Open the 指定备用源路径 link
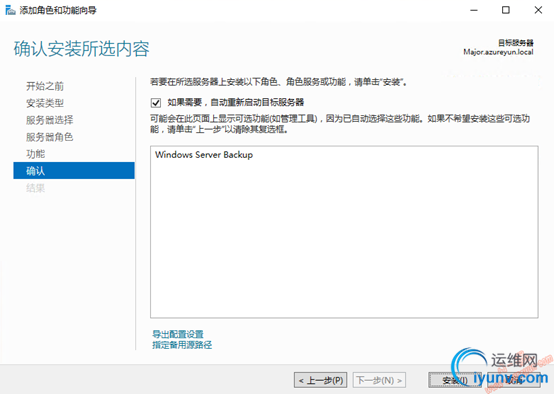This screenshot has height=394, width=554. coord(182,345)
